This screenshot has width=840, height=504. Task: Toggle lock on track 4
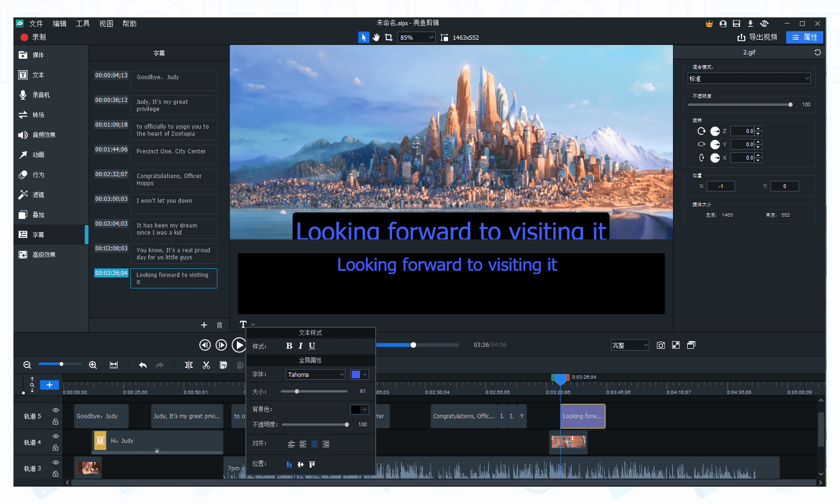[x=55, y=448]
